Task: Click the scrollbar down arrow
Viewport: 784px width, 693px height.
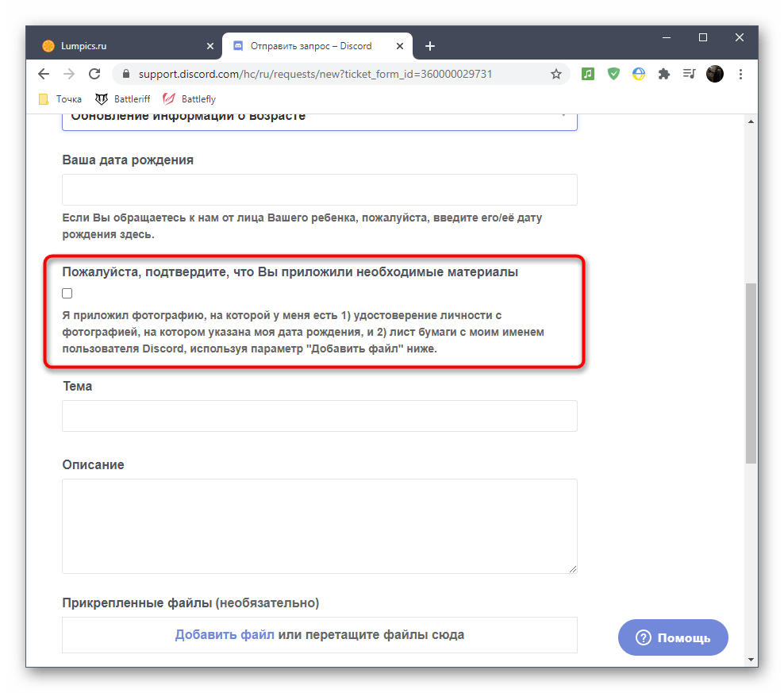Action: pyautogui.click(x=751, y=660)
